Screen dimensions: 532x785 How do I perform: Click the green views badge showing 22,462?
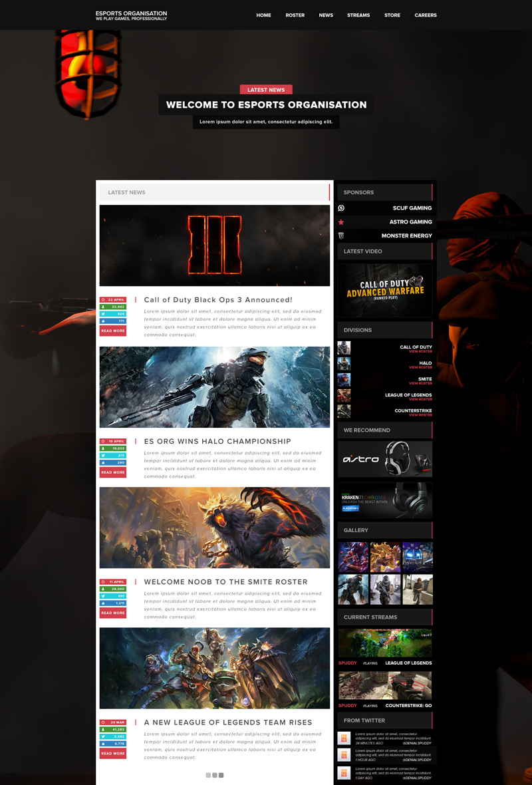pyautogui.click(x=112, y=307)
